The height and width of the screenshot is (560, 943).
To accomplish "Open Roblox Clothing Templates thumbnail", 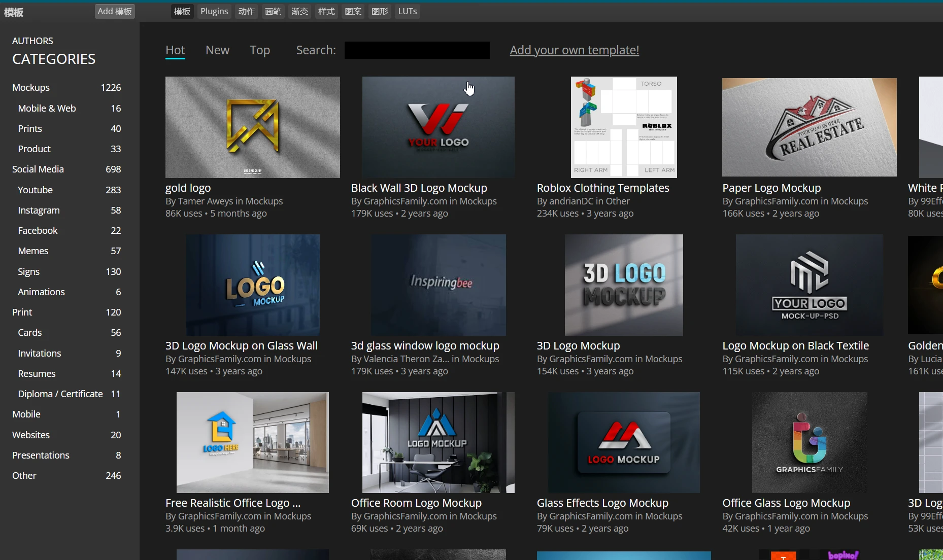I will [624, 127].
